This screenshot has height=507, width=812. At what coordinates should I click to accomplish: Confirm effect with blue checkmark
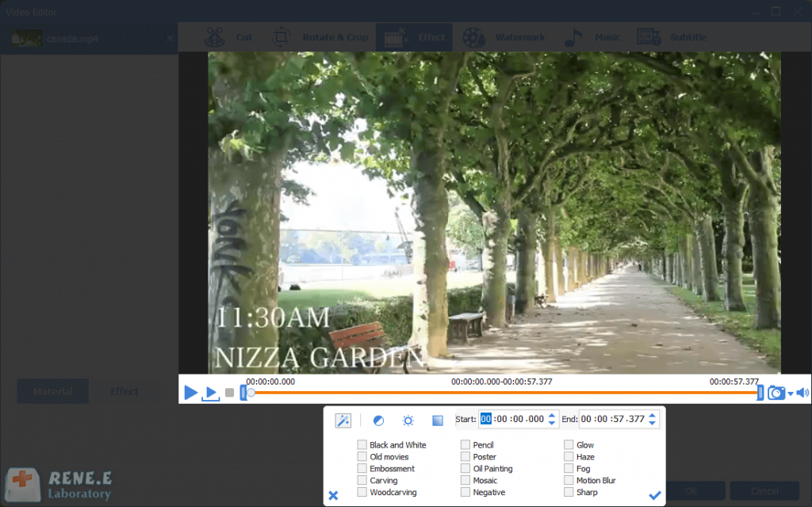[654, 495]
